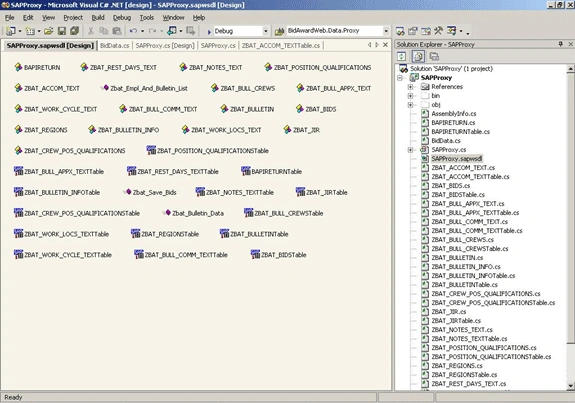Select the Zbat_Save_Bids function item
575x403 pixels.
150,193
